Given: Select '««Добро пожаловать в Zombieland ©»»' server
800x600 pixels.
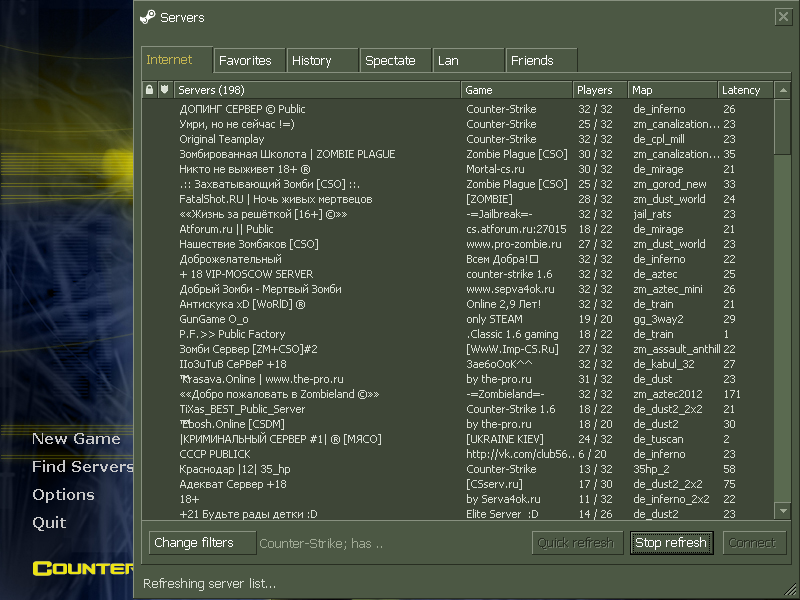Looking at the screenshot, I should point(458,394).
